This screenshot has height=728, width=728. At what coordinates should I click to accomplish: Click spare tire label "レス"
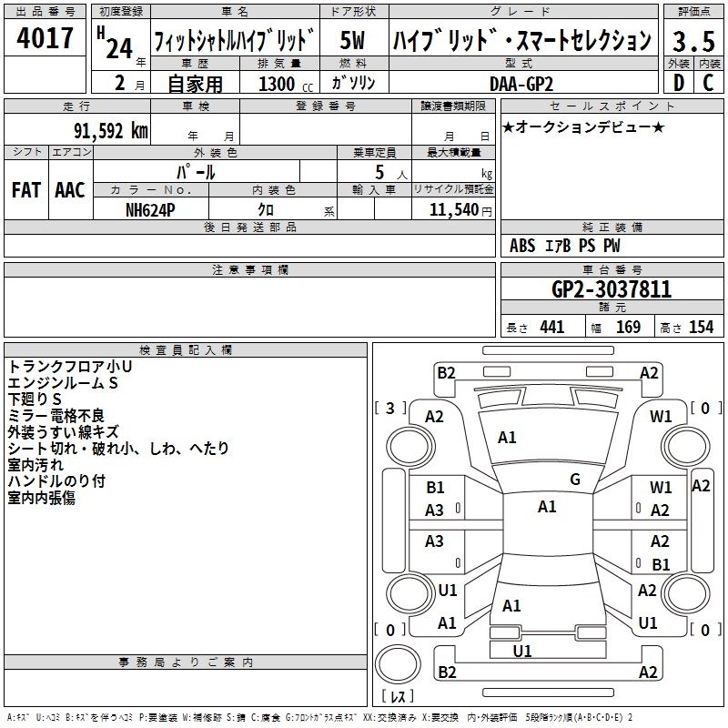pyautogui.click(x=398, y=696)
